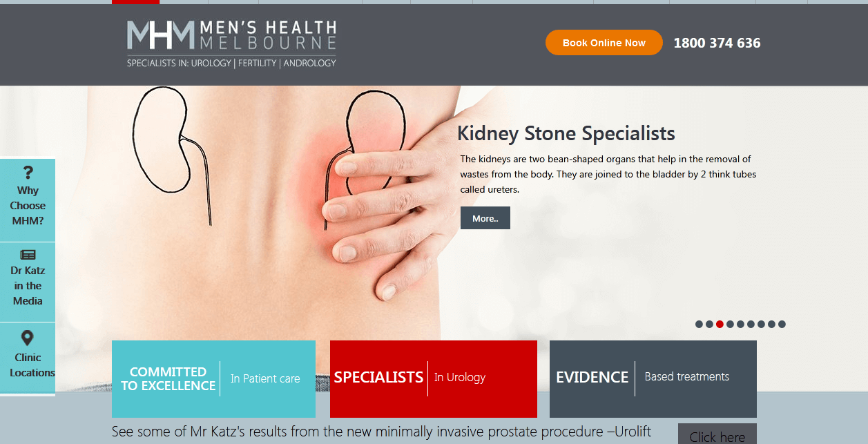Open the More.. button under Kidney Stone text

485,218
